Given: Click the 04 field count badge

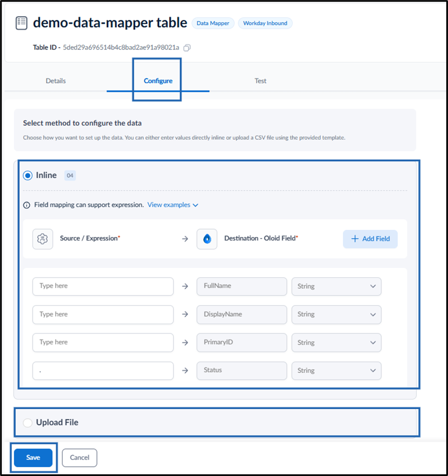Looking at the screenshot, I should click(x=70, y=176).
